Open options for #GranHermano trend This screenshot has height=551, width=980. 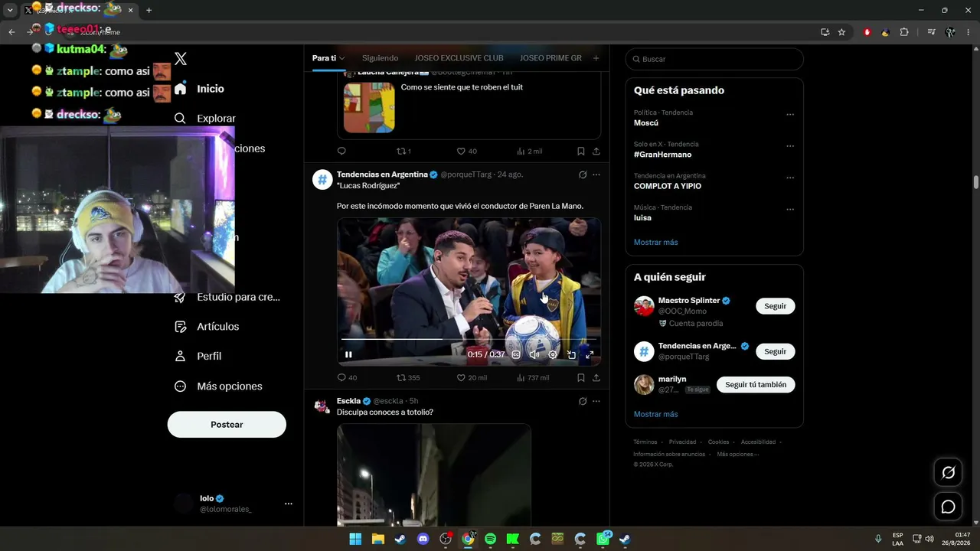click(790, 146)
